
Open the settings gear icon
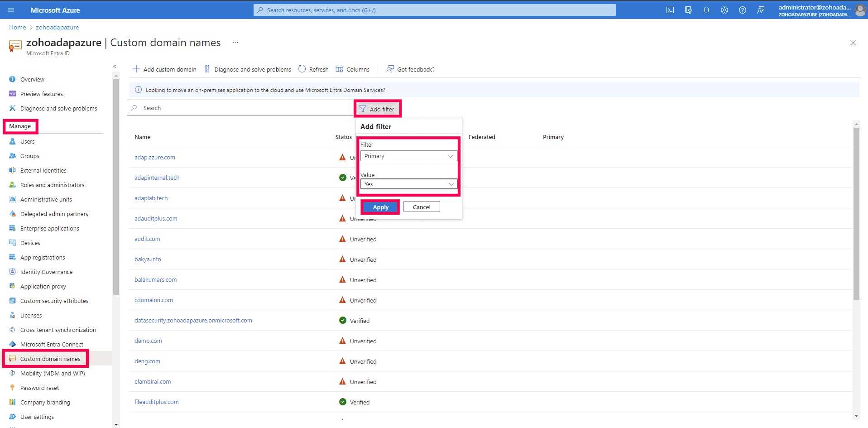[724, 10]
